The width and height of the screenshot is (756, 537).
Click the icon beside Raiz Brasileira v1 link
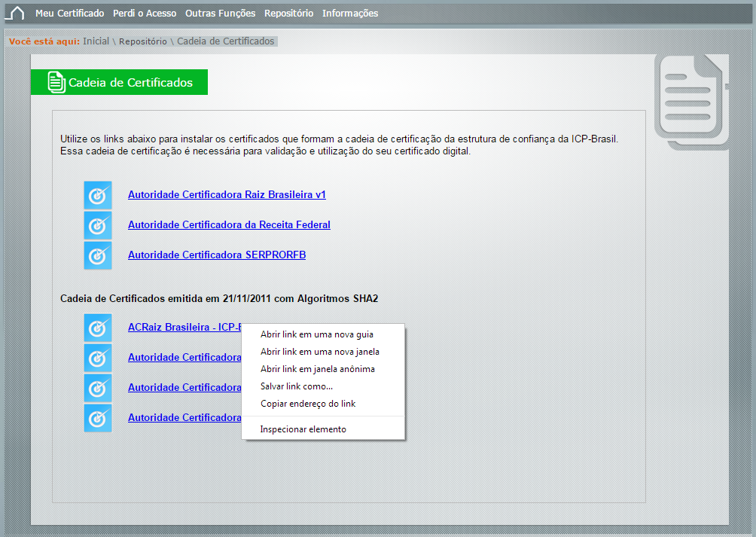[x=97, y=195]
